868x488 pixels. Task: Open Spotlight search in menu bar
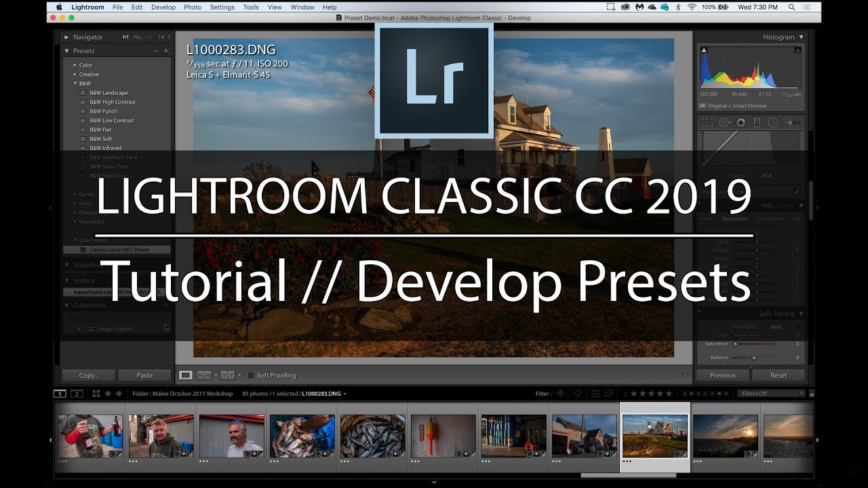(791, 7)
